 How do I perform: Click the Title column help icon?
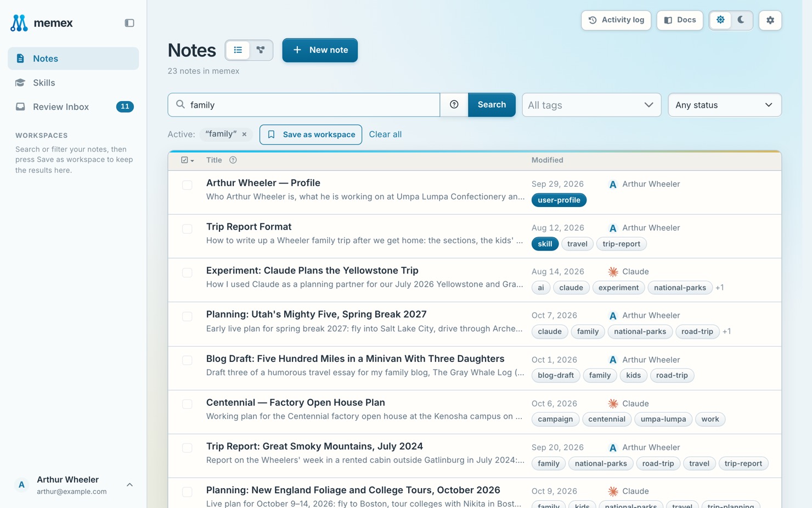(x=233, y=160)
